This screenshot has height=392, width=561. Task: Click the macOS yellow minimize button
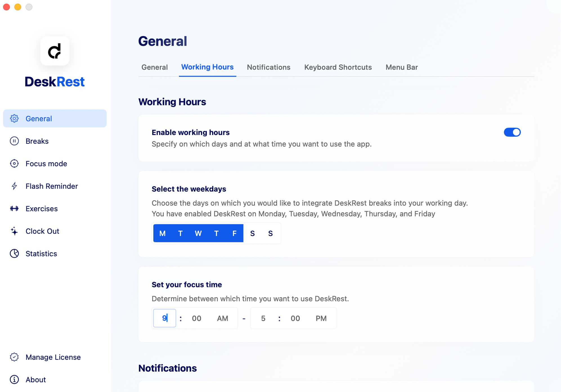[x=18, y=7]
